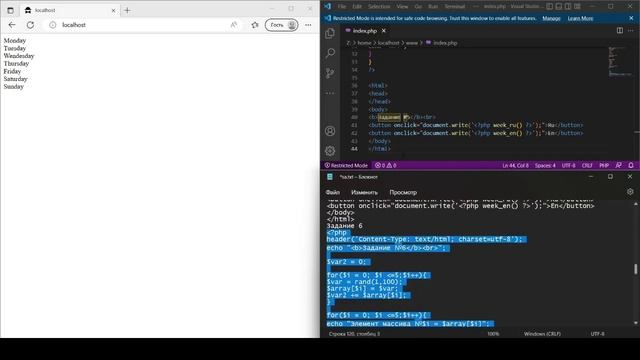
Task: Click the week_ru button code line
Action: [476, 125]
